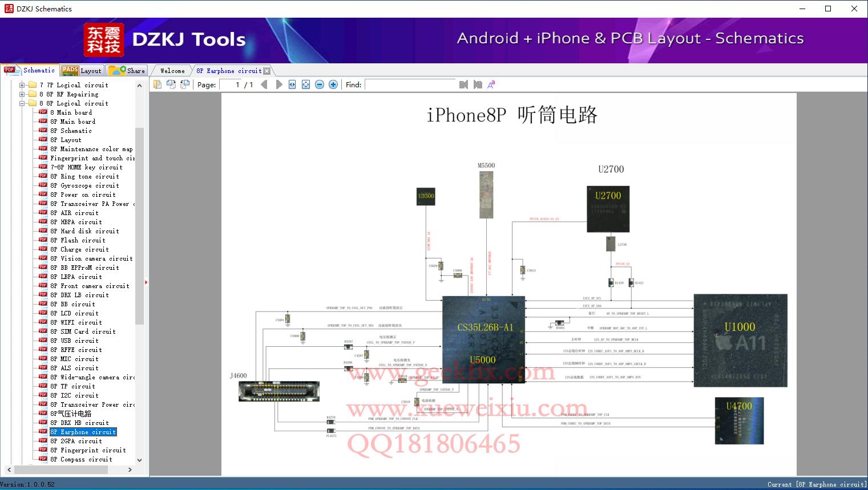
Task: Toggle the Aa match-case search option
Action: 491,84
